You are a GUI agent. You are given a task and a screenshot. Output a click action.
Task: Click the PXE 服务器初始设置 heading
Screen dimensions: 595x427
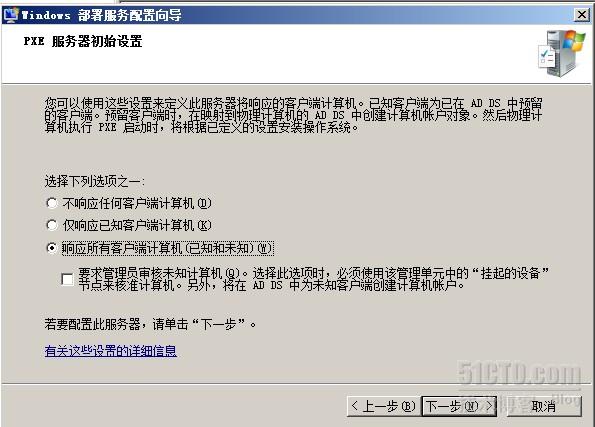click(x=83, y=41)
